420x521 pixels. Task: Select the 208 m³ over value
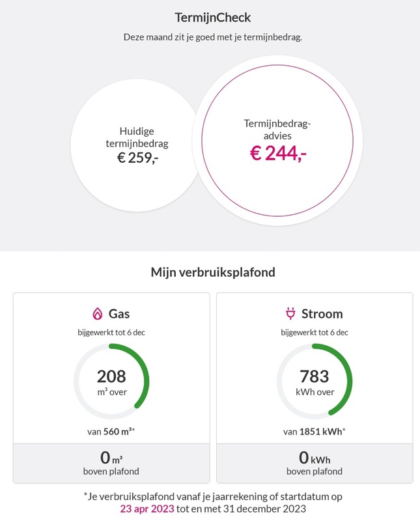point(111,382)
